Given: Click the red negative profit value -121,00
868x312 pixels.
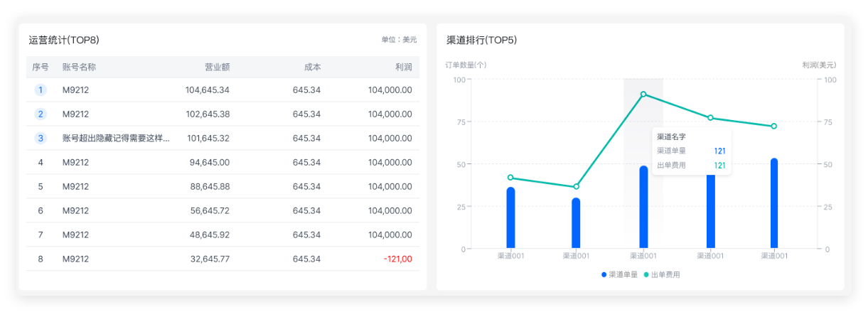Looking at the screenshot, I should point(397,259).
